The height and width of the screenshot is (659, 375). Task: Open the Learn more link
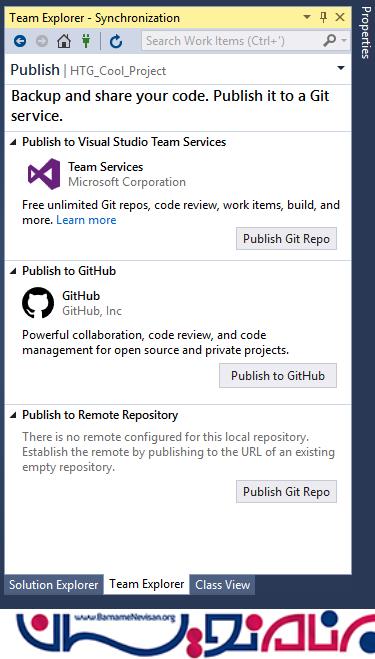coord(86,220)
